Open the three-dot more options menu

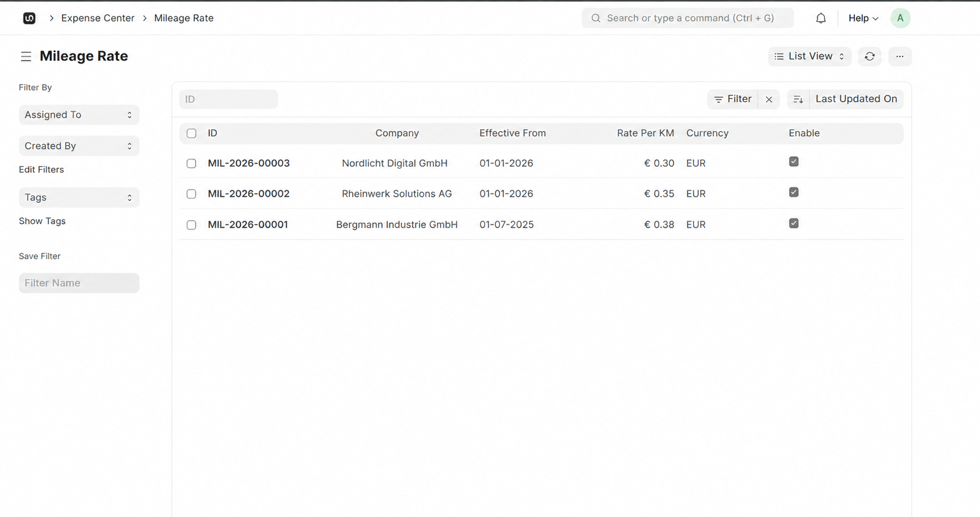(x=900, y=56)
